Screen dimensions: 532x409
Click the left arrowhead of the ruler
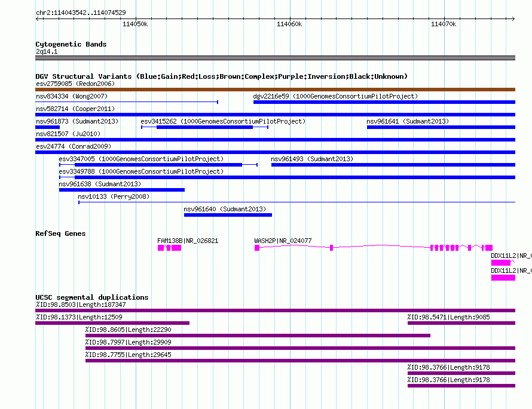point(37,19)
